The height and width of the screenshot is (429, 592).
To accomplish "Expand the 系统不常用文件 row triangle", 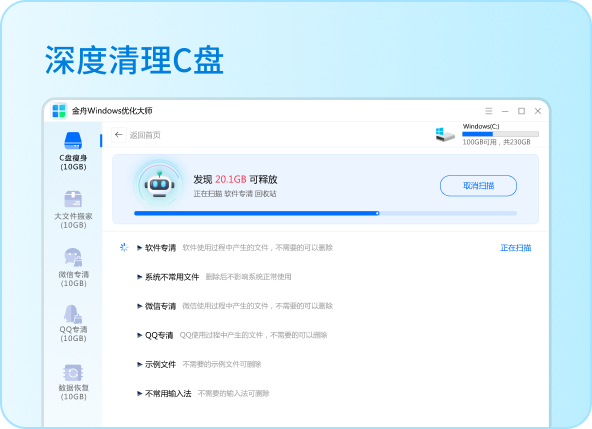I will (139, 277).
